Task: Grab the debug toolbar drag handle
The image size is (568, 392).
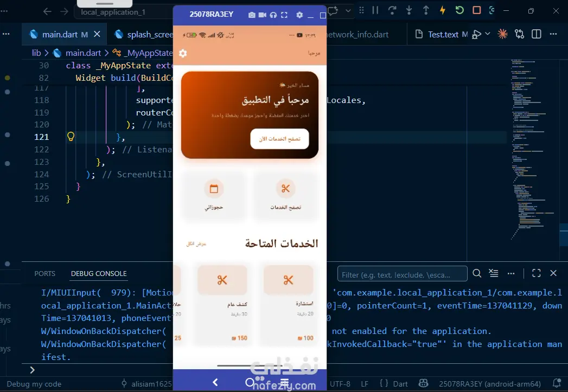Action: [361, 10]
